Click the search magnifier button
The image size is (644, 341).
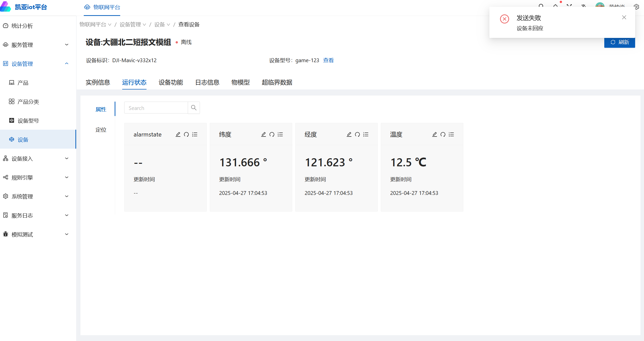tap(194, 108)
